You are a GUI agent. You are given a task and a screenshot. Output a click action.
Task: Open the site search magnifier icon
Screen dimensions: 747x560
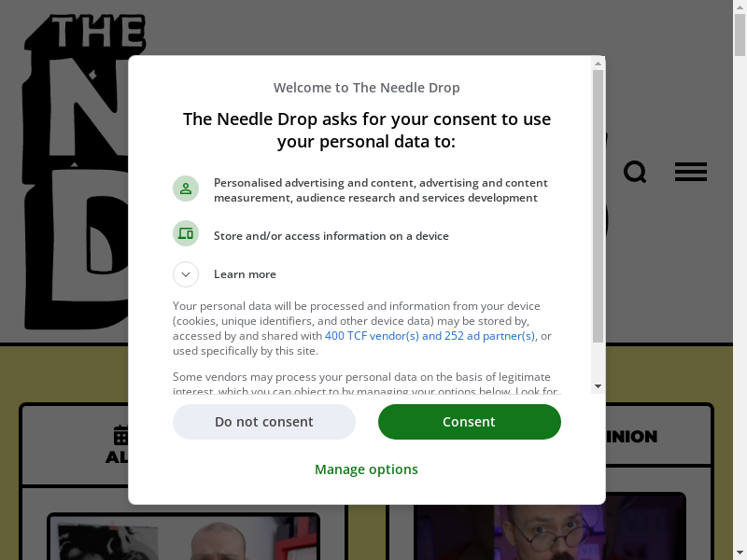[635, 172]
